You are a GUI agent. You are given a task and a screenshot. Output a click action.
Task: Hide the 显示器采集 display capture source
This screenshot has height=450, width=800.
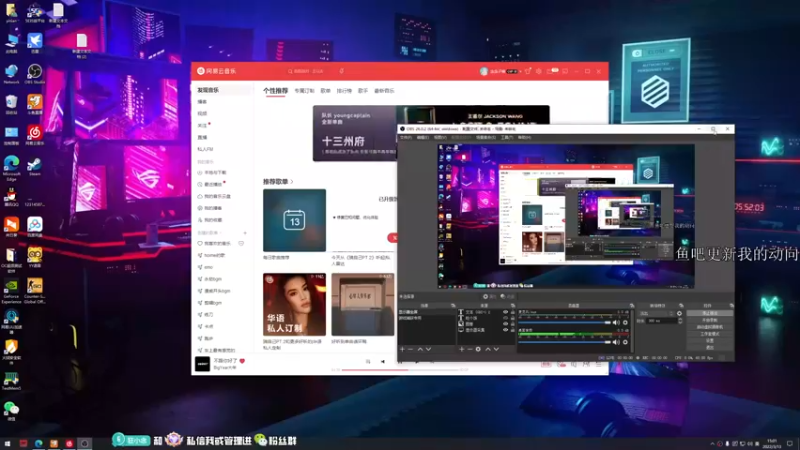coord(505,330)
